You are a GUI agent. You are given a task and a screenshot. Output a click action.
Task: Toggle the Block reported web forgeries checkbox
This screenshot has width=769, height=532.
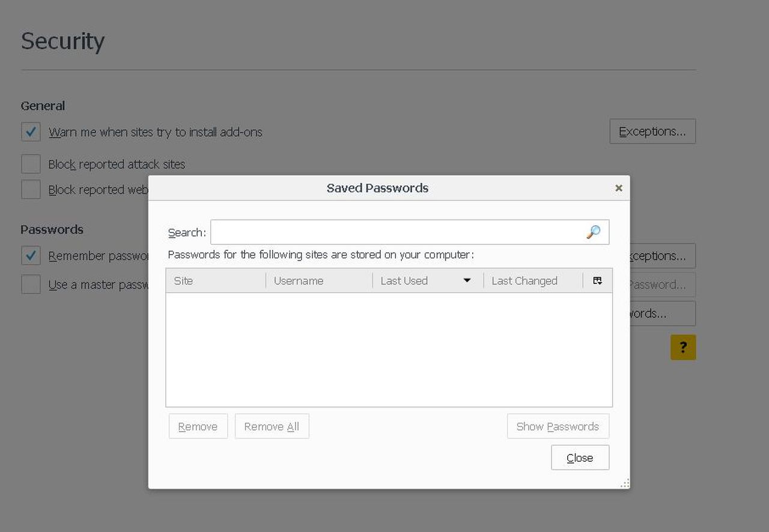coord(31,190)
